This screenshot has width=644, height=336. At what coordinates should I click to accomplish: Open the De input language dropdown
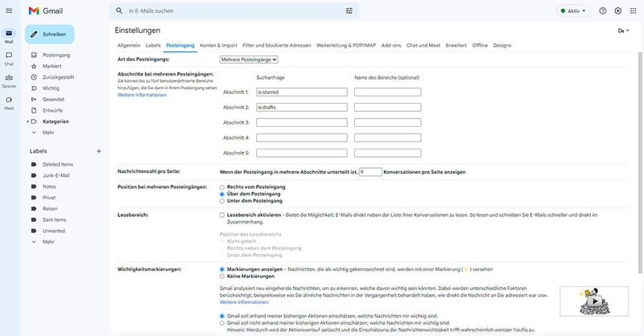[623, 31]
